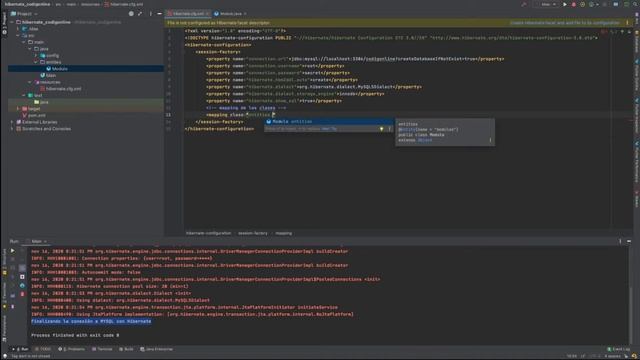
Task: Open the Project view dropdown
Action: pyautogui.click(x=24, y=13)
